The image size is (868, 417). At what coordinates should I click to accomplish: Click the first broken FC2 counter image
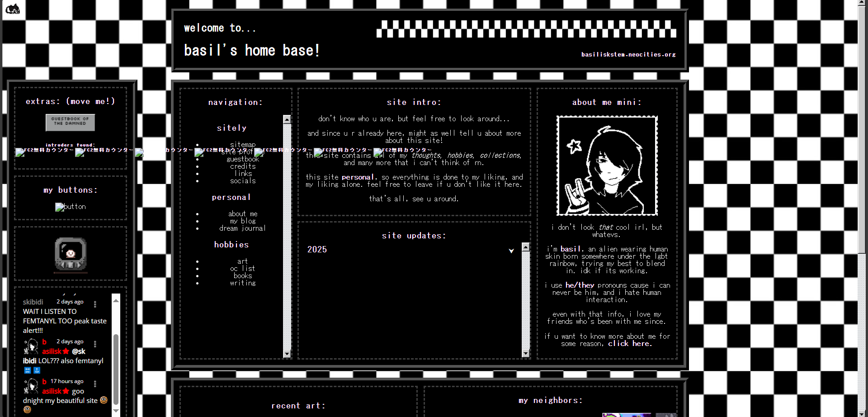[44, 152]
